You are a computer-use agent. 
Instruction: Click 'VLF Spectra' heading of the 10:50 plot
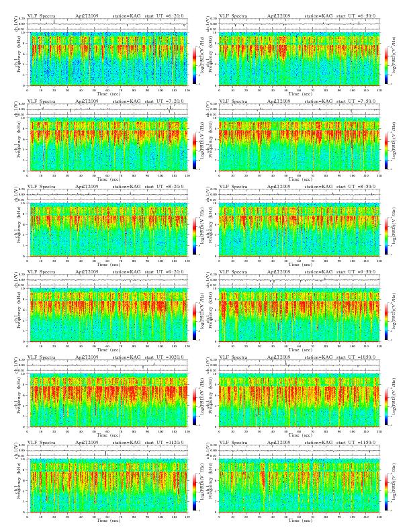point(233,357)
